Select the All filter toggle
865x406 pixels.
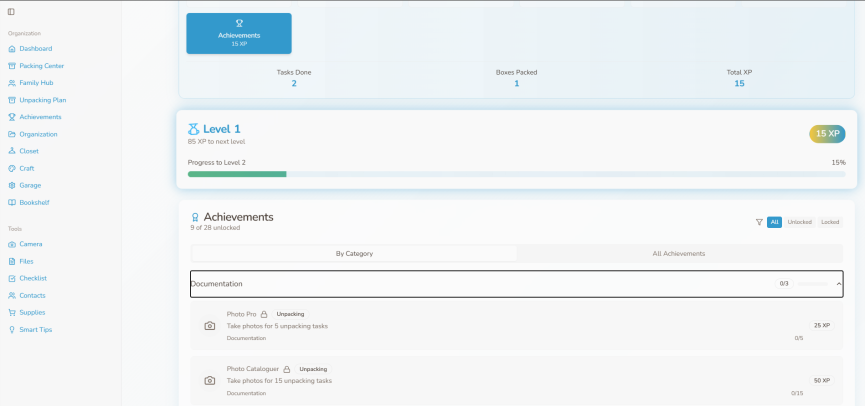(x=774, y=222)
